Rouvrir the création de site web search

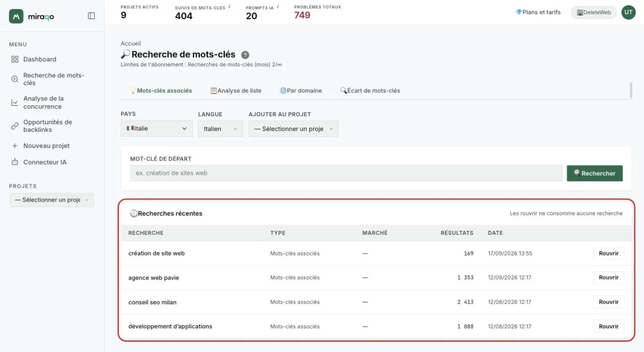tap(609, 253)
